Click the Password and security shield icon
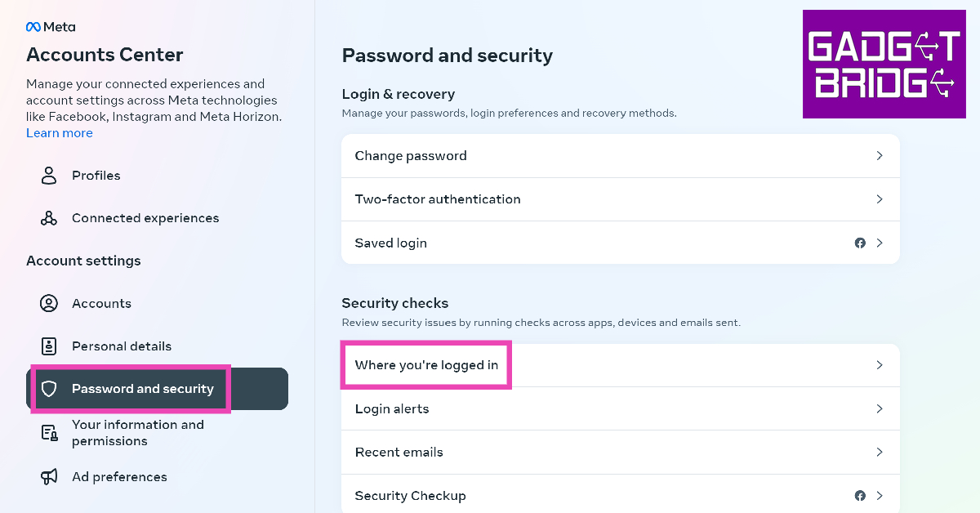 point(49,389)
